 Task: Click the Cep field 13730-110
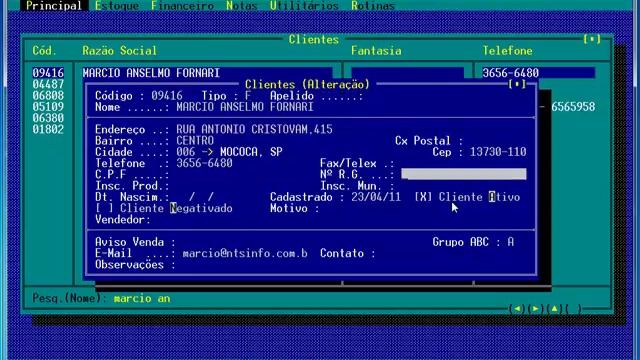tap(498, 152)
